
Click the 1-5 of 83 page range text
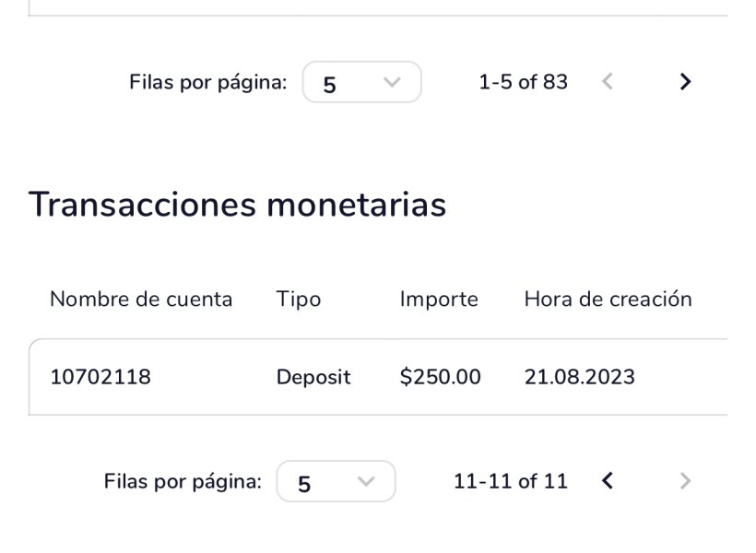click(x=523, y=82)
